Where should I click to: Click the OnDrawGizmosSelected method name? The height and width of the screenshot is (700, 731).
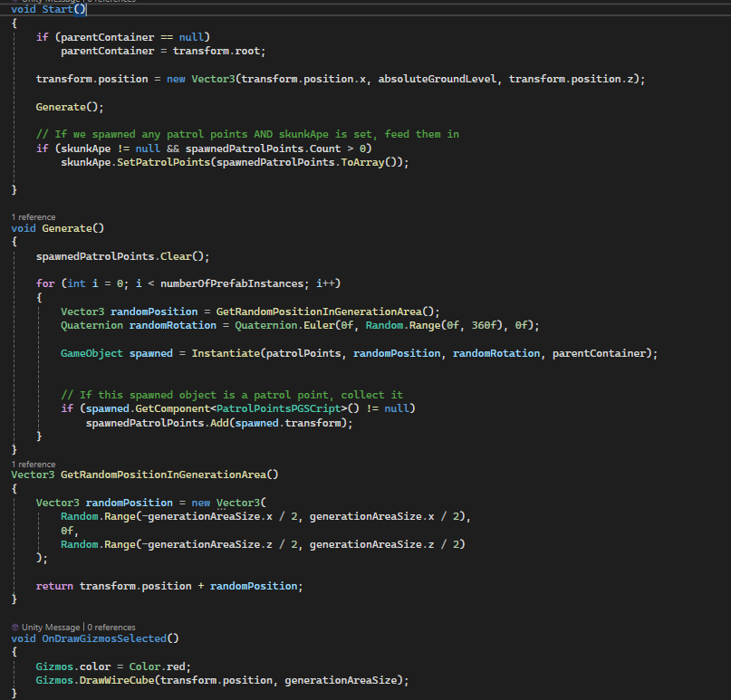(x=104, y=638)
